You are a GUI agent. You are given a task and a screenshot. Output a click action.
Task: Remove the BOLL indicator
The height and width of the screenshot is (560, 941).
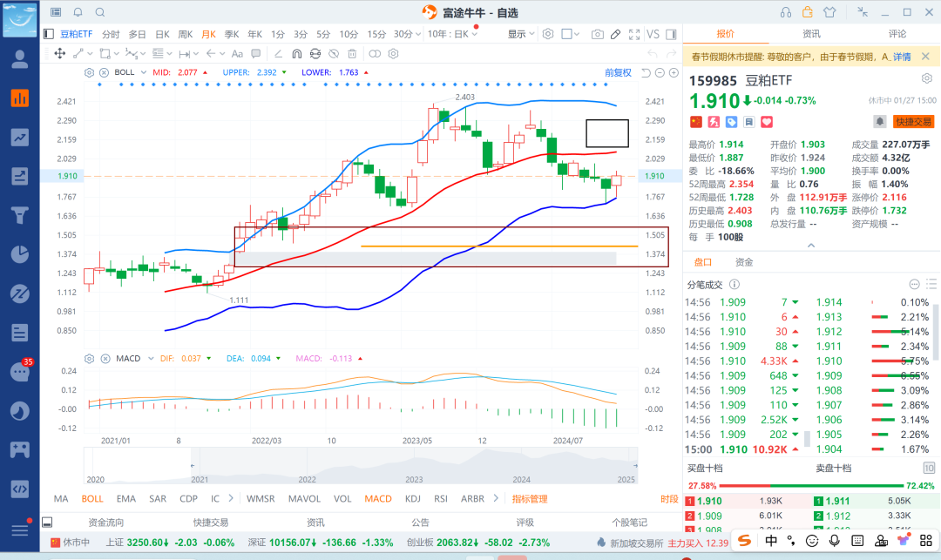[104, 72]
